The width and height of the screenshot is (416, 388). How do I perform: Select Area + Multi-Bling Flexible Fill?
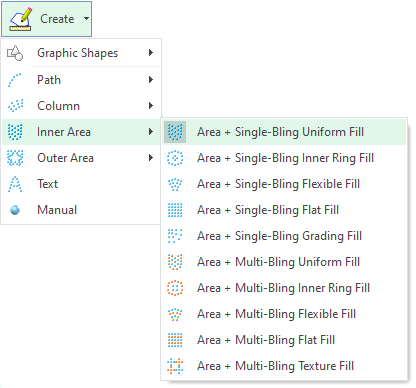(284, 314)
